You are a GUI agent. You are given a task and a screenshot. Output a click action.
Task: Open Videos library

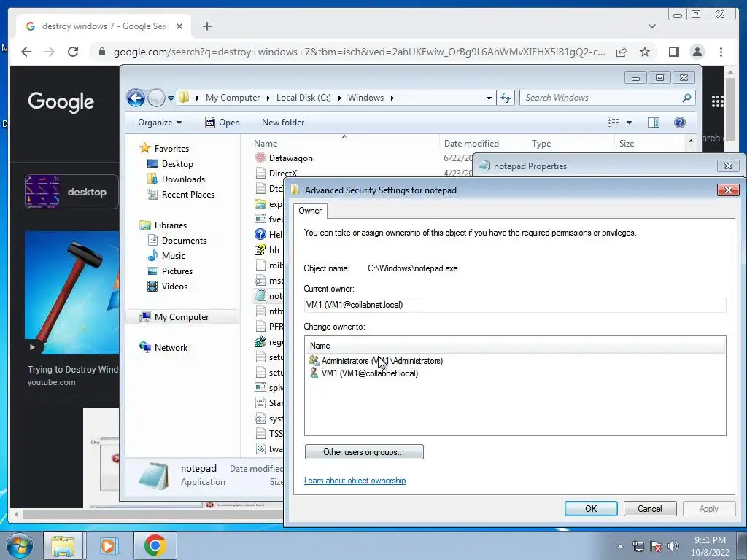[x=174, y=286]
